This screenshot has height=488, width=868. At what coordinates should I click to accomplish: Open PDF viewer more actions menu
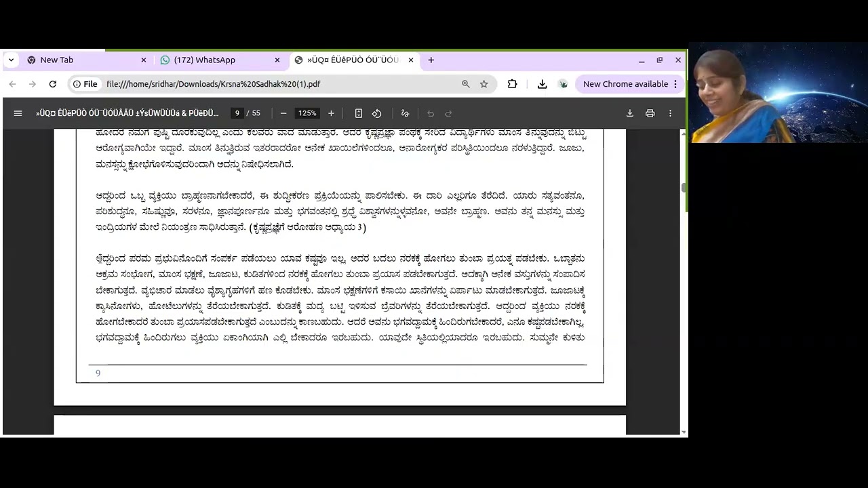pyautogui.click(x=670, y=113)
